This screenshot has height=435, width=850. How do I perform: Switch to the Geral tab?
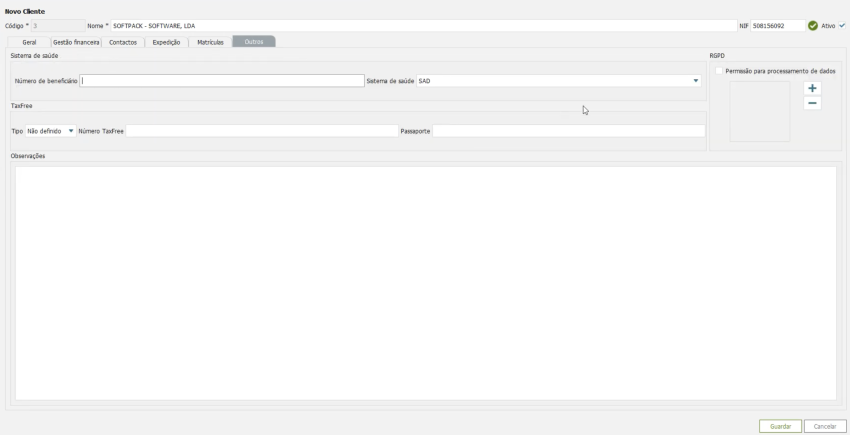[x=30, y=42]
